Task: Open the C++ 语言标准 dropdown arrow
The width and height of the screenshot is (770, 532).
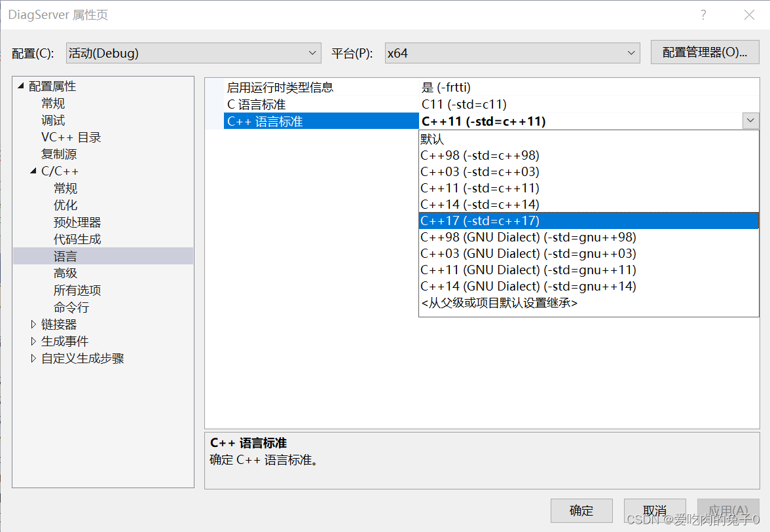Action: pyautogui.click(x=750, y=120)
